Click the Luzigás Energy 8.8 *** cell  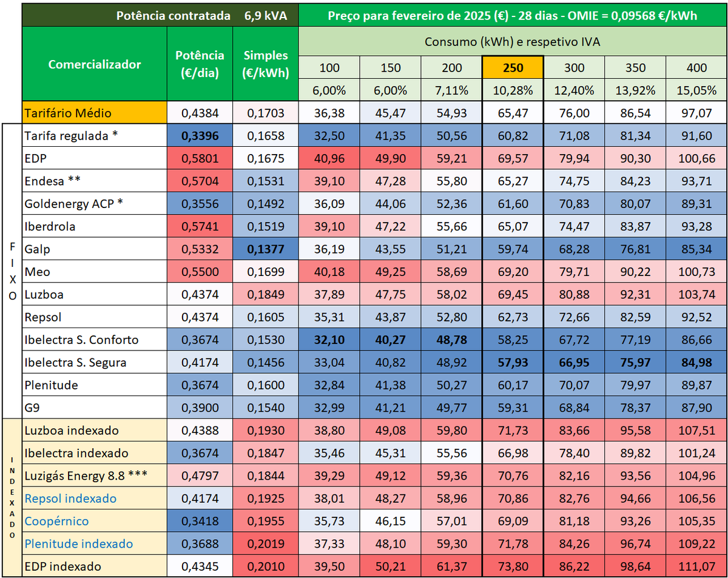pos(95,476)
